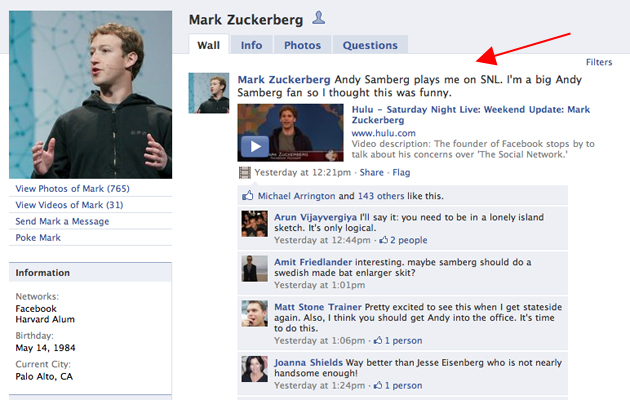Click the thumbs-up icon next to Michael Arrington
This screenshot has width=630, height=400.
coord(248,196)
